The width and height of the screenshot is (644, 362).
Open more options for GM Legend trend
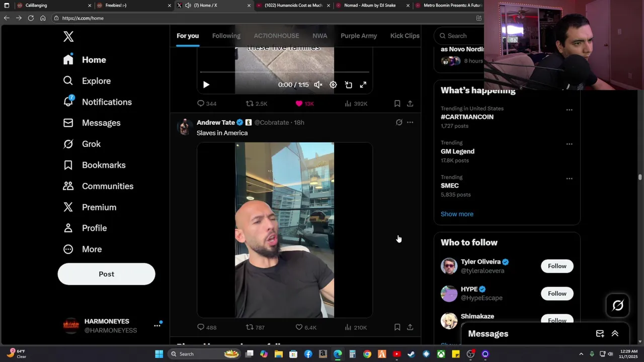pyautogui.click(x=569, y=144)
